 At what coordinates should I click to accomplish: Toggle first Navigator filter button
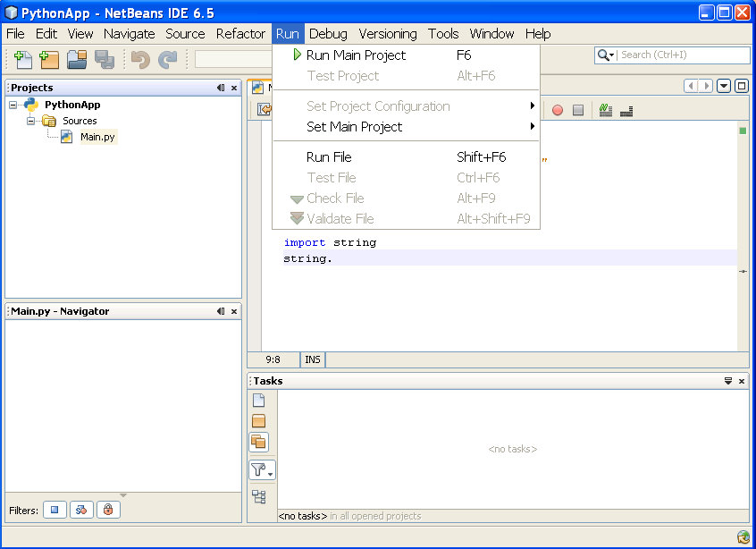point(55,510)
